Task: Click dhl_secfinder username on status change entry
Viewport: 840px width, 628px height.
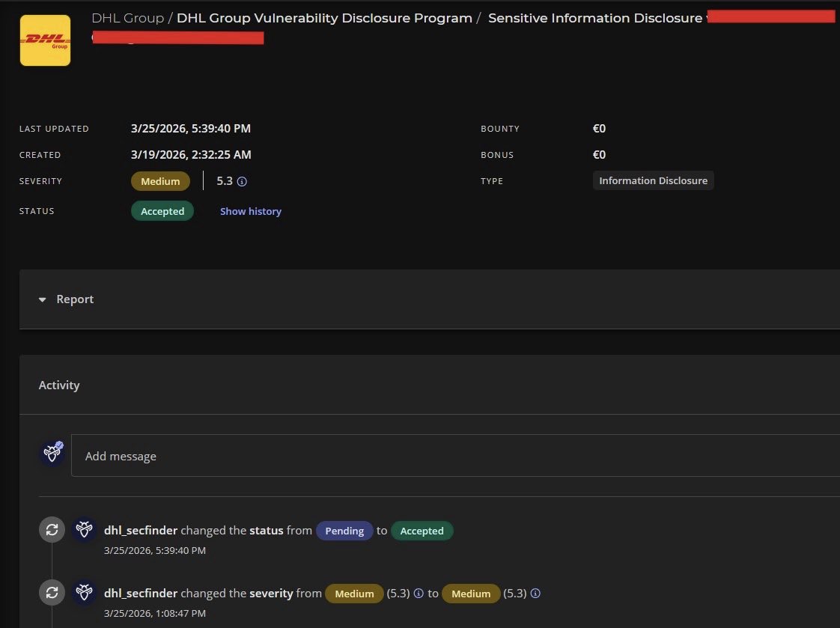Action: pyautogui.click(x=140, y=530)
